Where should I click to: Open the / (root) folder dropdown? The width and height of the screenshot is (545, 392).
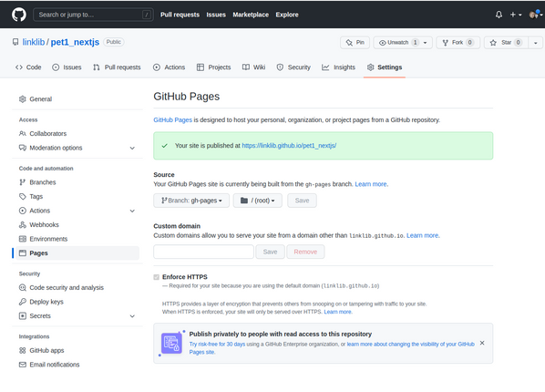[258, 201]
